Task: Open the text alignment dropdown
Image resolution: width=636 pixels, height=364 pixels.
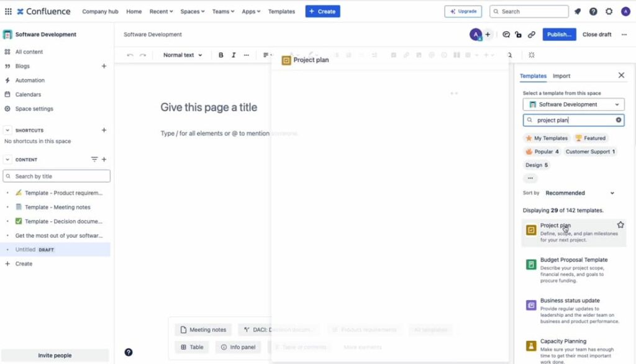Action: [267, 55]
